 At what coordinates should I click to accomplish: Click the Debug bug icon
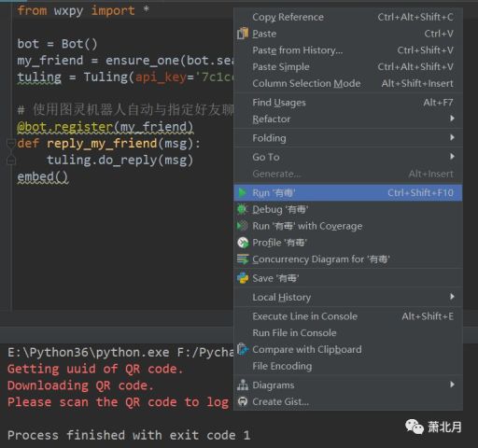pyautogui.click(x=242, y=209)
